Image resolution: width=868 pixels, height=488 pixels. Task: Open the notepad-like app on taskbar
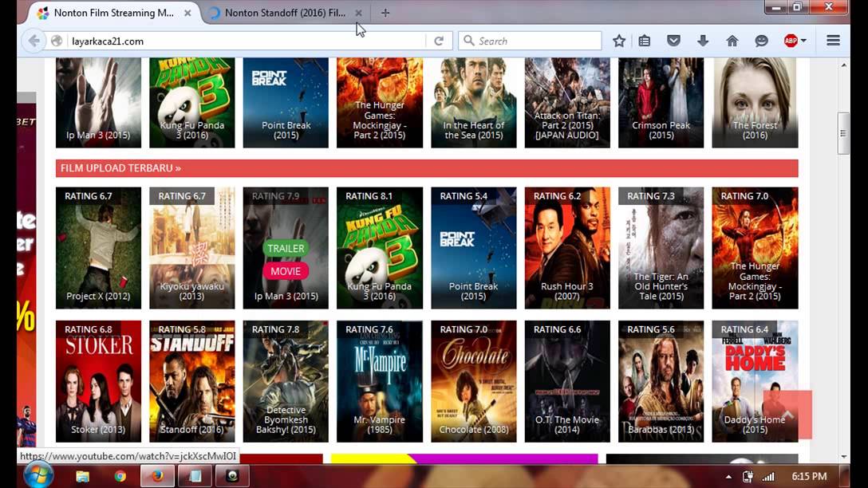[x=195, y=476]
